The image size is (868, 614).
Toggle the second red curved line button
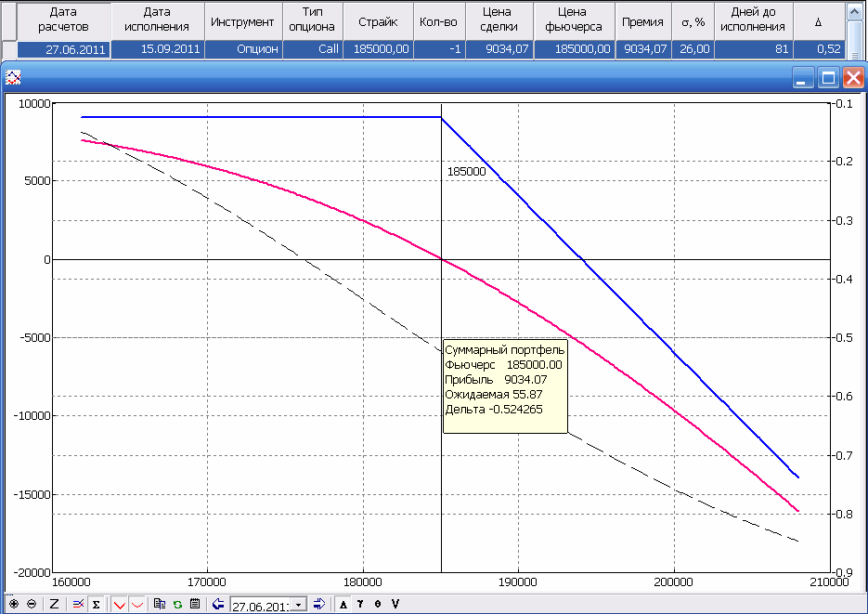[138, 604]
